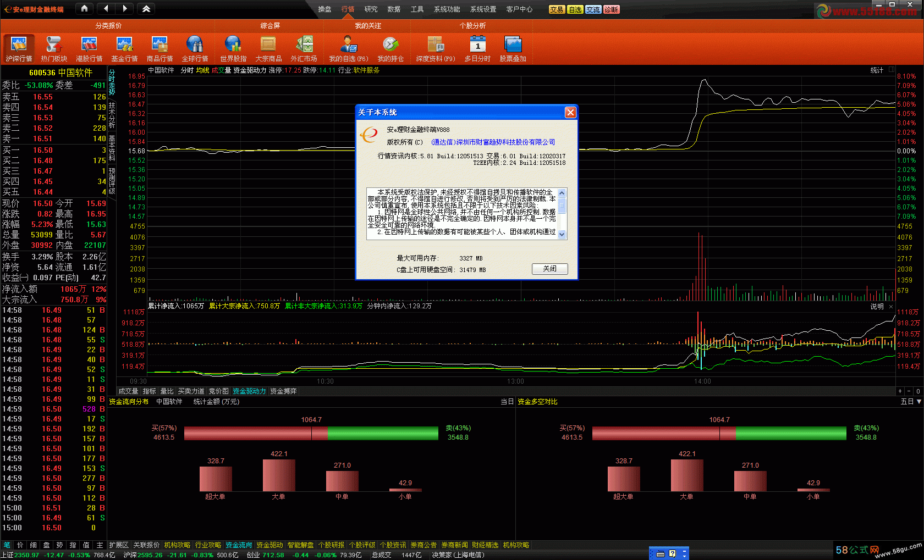Open 外汇市场 forex market icon
The image size is (924, 560).
(x=304, y=49)
